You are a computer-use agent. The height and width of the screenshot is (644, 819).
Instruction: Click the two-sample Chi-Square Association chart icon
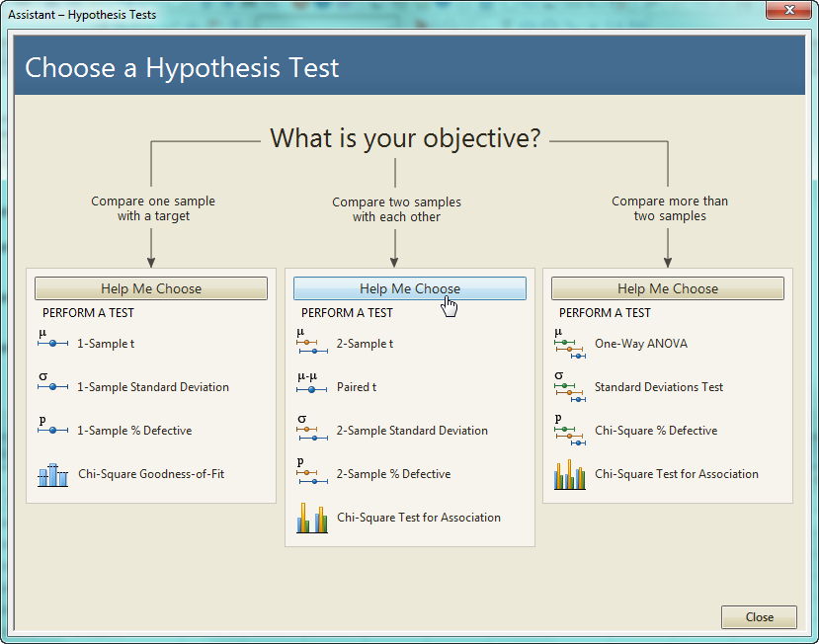point(312,518)
